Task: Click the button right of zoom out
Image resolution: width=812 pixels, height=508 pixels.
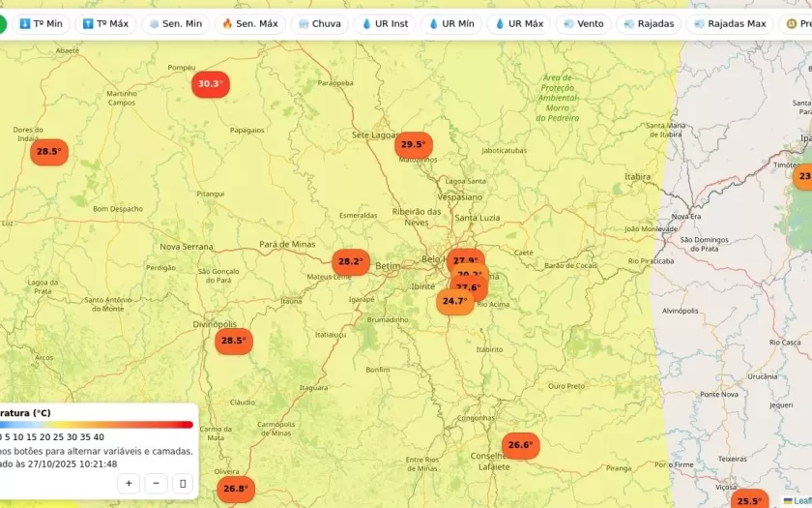Action: pyautogui.click(x=183, y=483)
